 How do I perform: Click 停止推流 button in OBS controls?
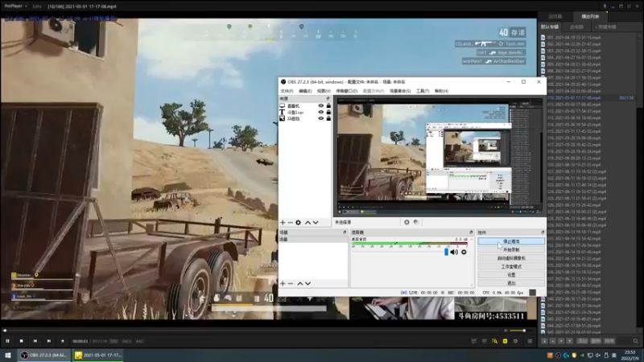(x=511, y=241)
